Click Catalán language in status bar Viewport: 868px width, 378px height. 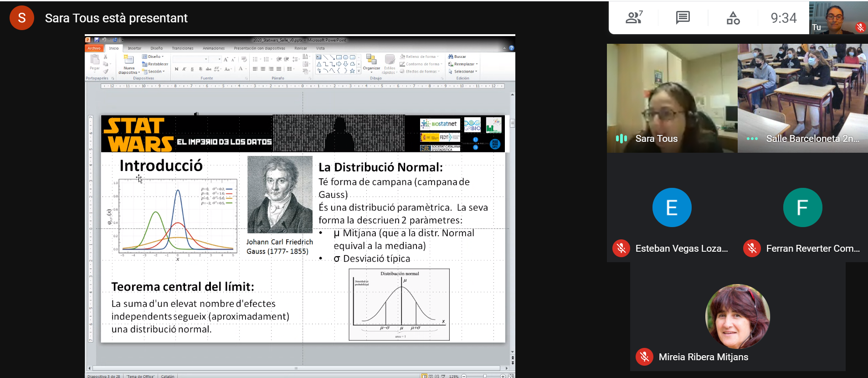click(x=168, y=376)
